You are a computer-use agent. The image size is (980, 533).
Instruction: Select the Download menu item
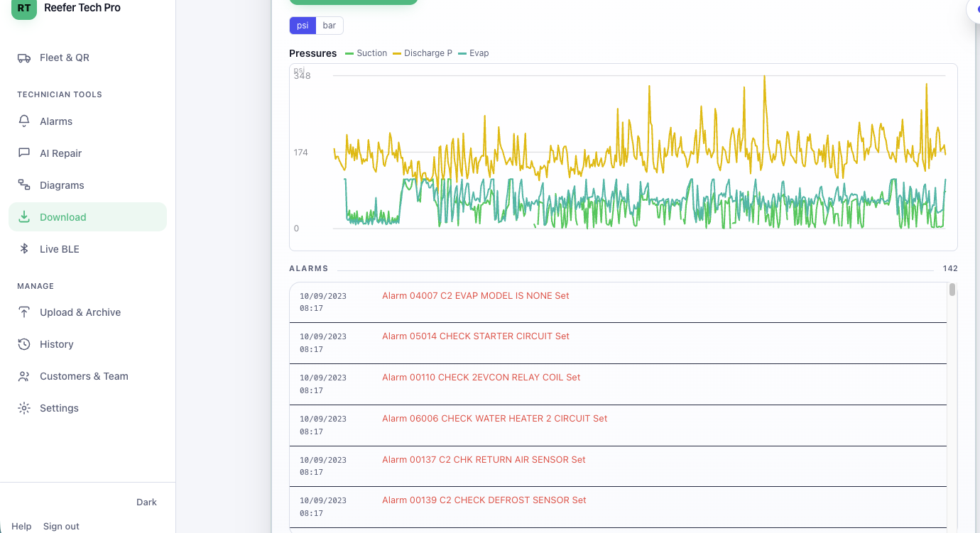click(x=88, y=217)
